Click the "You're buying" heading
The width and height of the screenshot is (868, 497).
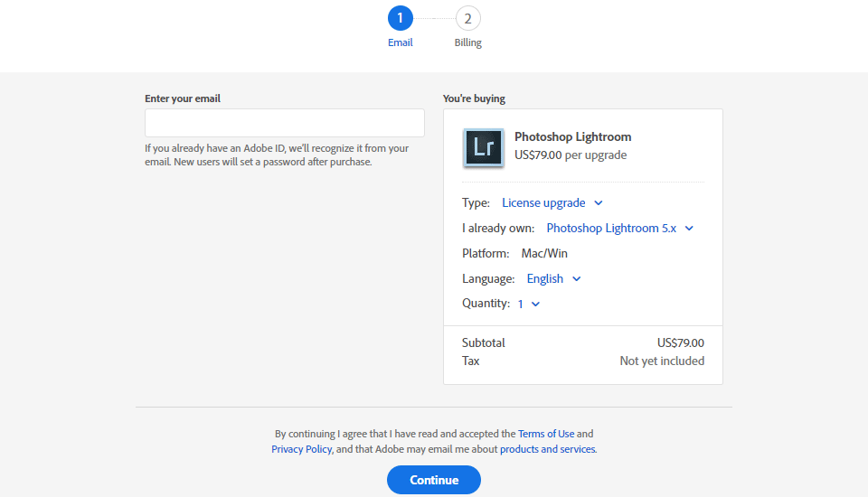[474, 98]
